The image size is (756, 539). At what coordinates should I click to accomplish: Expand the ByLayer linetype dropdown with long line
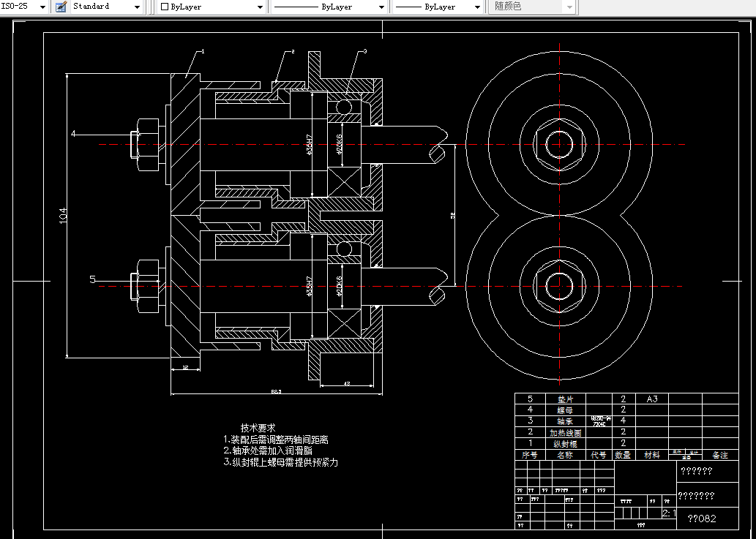point(381,7)
